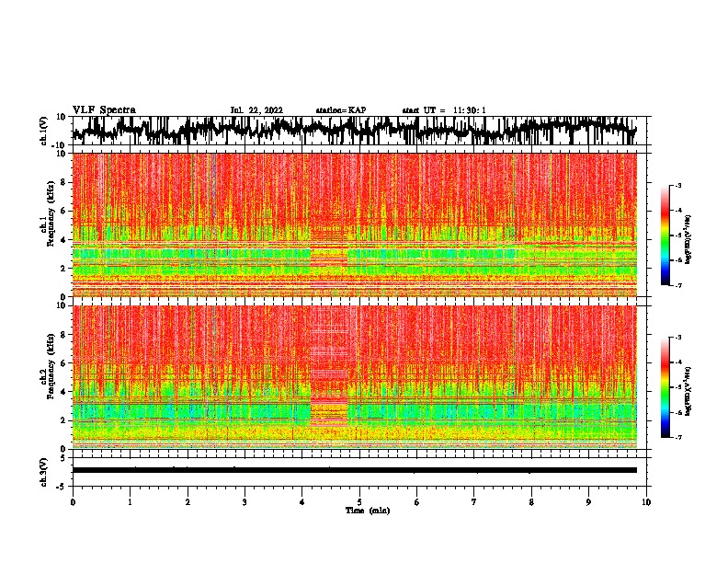Click time-axis tick label "6"
The width and height of the screenshot is (728, 563).
point(417,502)
